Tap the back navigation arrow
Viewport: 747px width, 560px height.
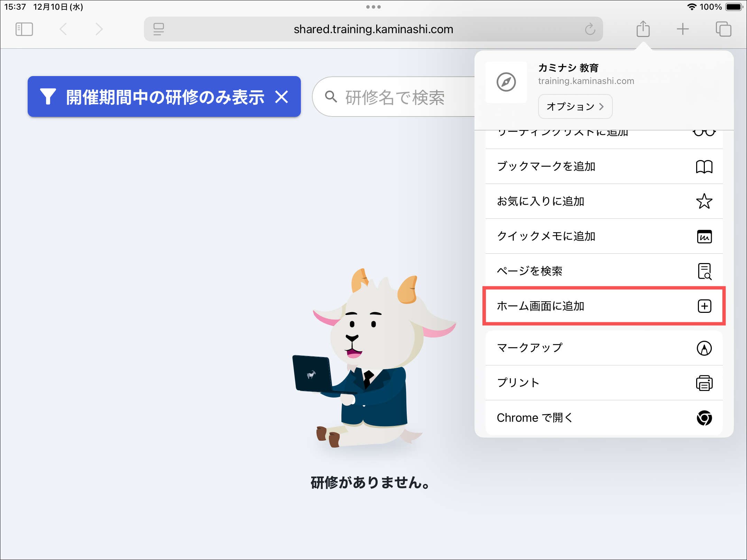click(x=63, y=29)
